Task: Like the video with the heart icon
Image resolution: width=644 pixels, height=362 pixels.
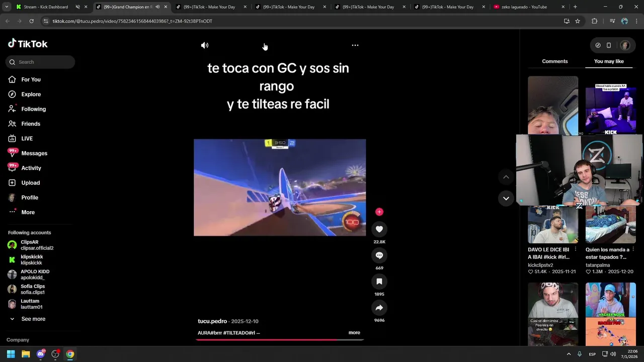Action: (x=379, y=229)
